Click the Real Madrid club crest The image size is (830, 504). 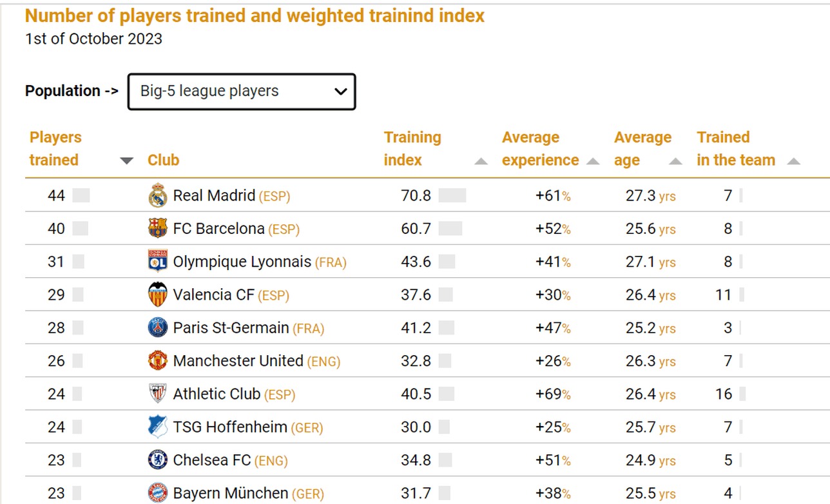[x=158, y=196]
